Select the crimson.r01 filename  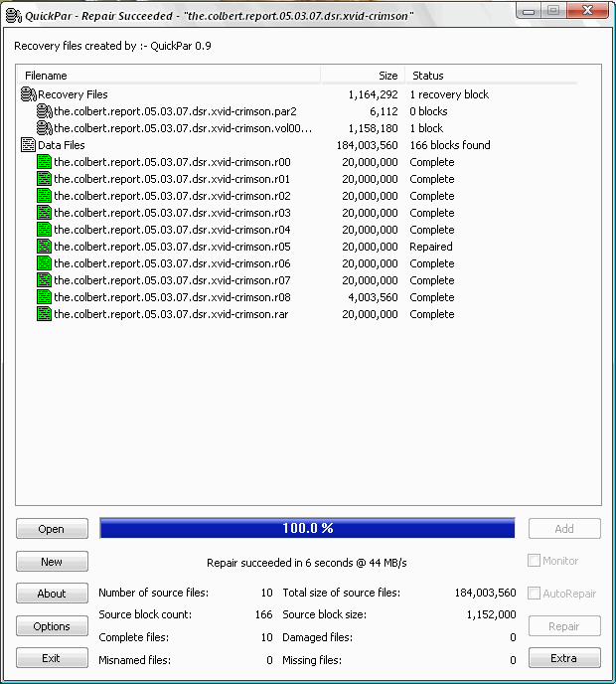172,179
